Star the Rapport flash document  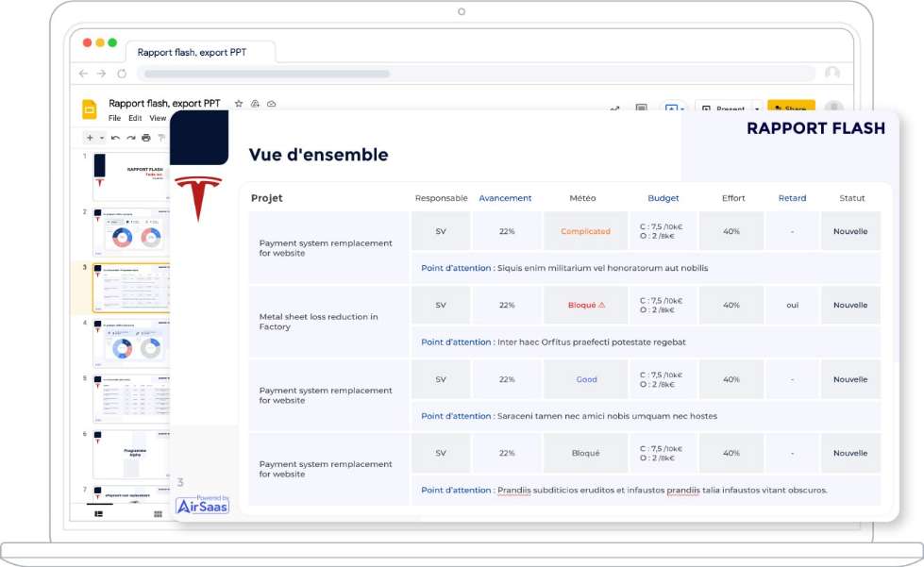(238, 104)
